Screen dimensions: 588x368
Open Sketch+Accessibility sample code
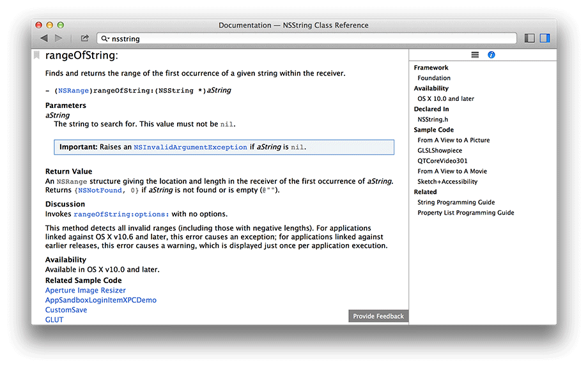pyautogui.click(x=447, y=181)
